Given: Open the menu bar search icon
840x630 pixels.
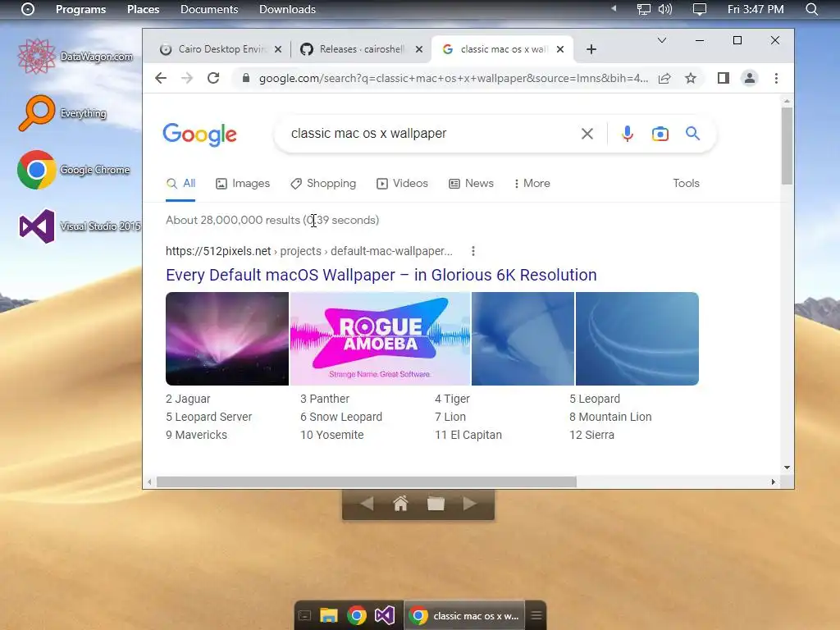Looking at the screenshot, I should pyautogui.click(x=811, y=9).
